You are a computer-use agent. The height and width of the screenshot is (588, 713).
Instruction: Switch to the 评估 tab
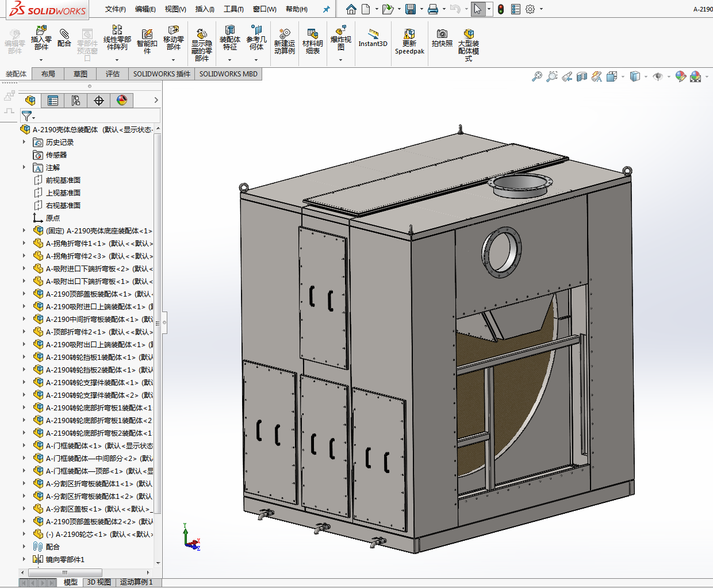click(x=112, y=74)
